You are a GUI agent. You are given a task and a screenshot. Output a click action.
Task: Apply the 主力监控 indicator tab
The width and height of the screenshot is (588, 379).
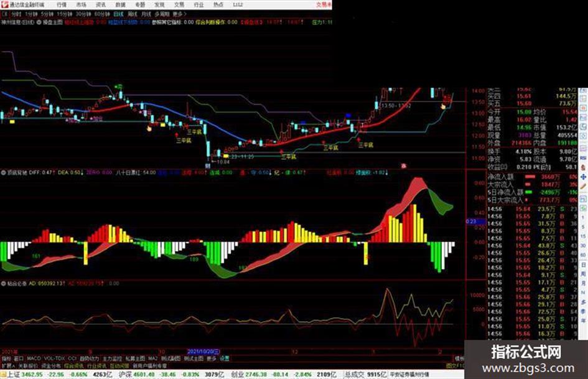click(112, 358)
